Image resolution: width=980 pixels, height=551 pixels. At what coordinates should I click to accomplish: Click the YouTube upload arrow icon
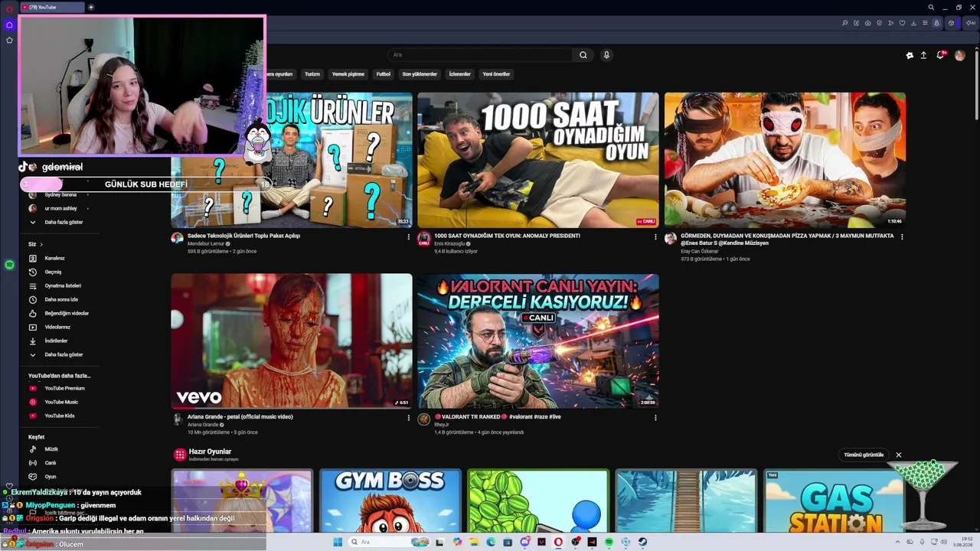(x=923, y=55)
